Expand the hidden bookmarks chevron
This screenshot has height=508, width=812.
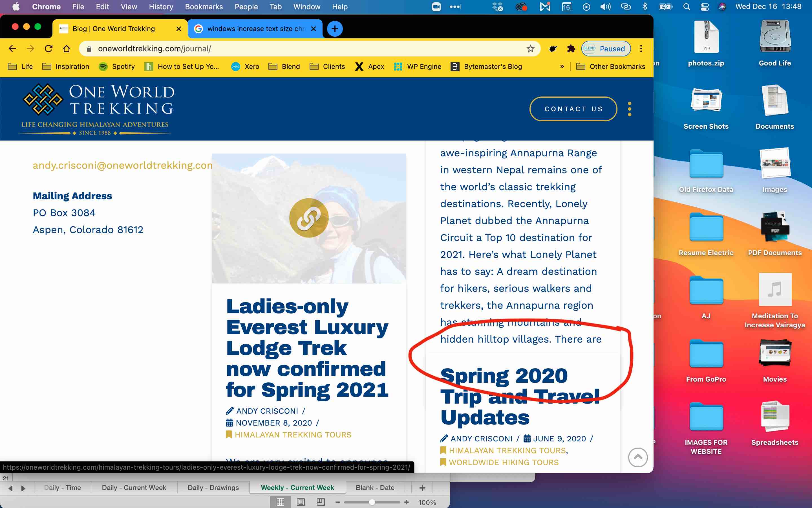(562, 67)
